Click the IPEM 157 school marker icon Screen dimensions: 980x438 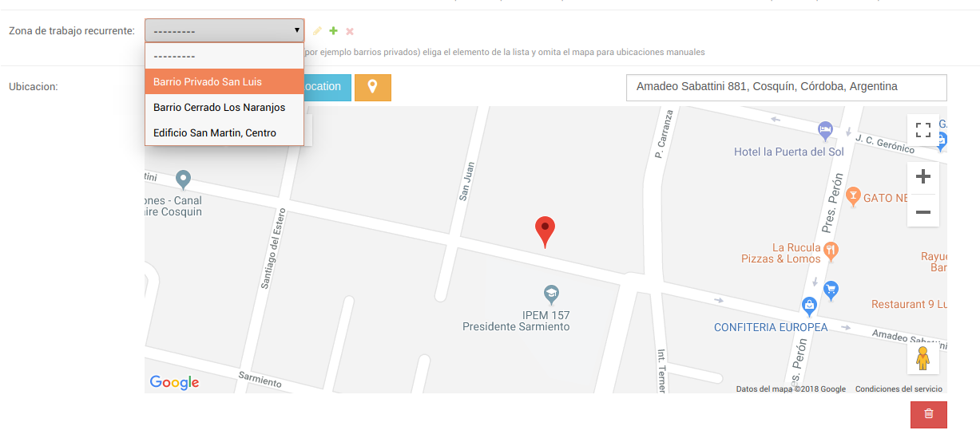pyautogui.click(x=550, y=295)
